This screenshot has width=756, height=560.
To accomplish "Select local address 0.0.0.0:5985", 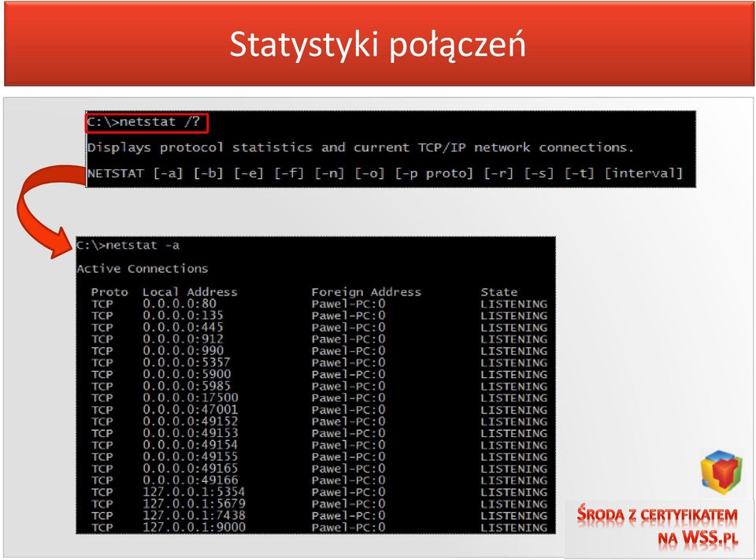I will point(187,387).
